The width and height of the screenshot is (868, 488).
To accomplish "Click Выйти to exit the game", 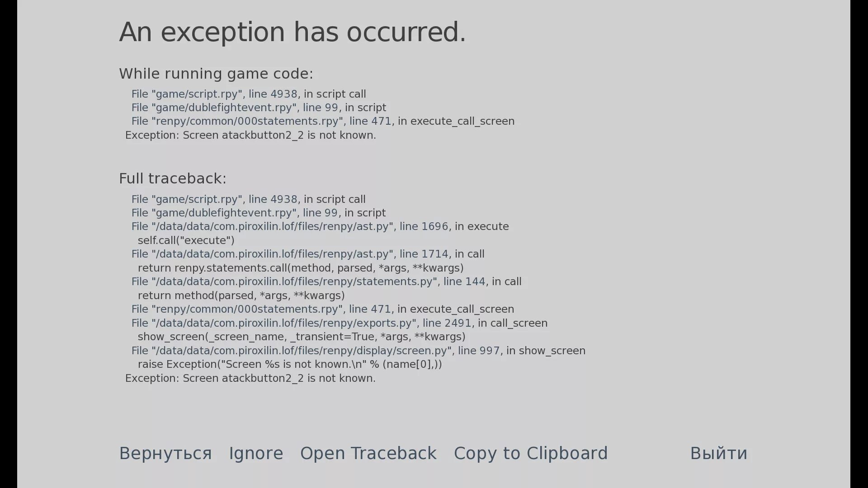I will pyautogui.click(x=718, y=454).
